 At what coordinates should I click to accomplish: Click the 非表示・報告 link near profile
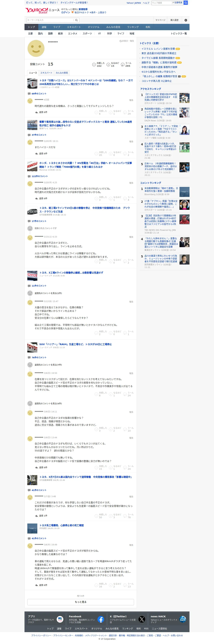tap(127, 41)
